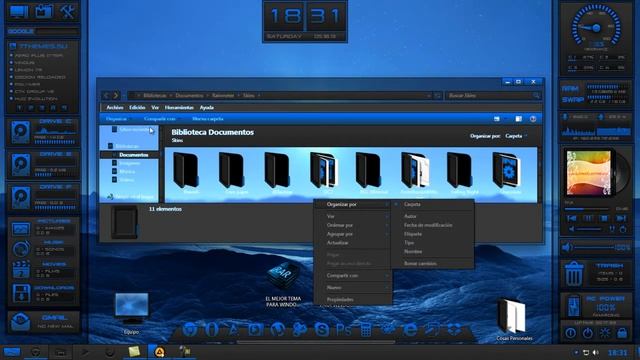Screen dimensions: 640x360
Task: Choose Actualizar from the context menu
Action: 353,243
